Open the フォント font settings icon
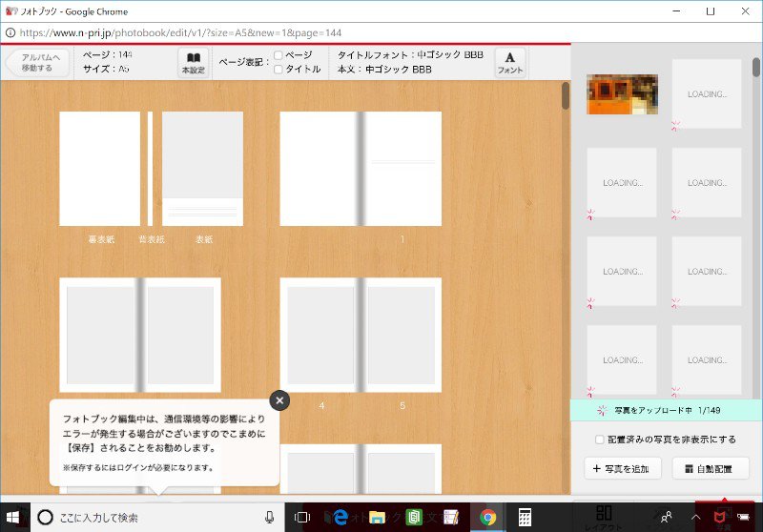Image resolution: width=763 pixels, height=532 pixels. coord(509,63)
